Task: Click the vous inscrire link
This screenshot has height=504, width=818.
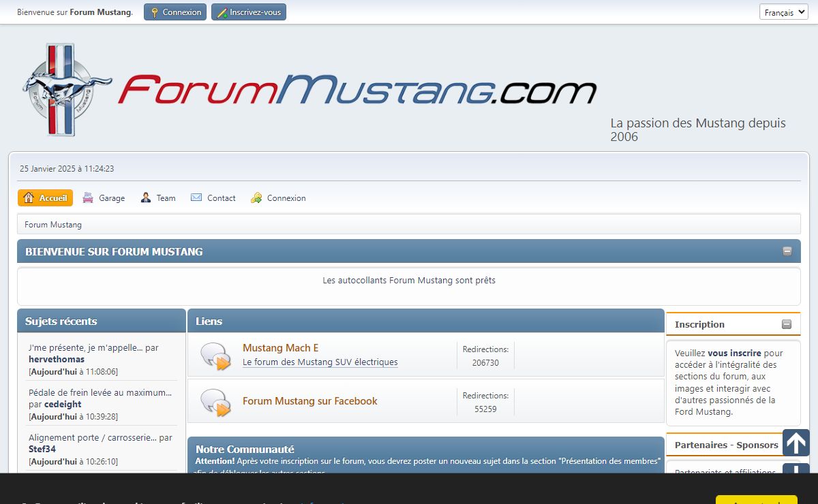Action: pos(734,353)
